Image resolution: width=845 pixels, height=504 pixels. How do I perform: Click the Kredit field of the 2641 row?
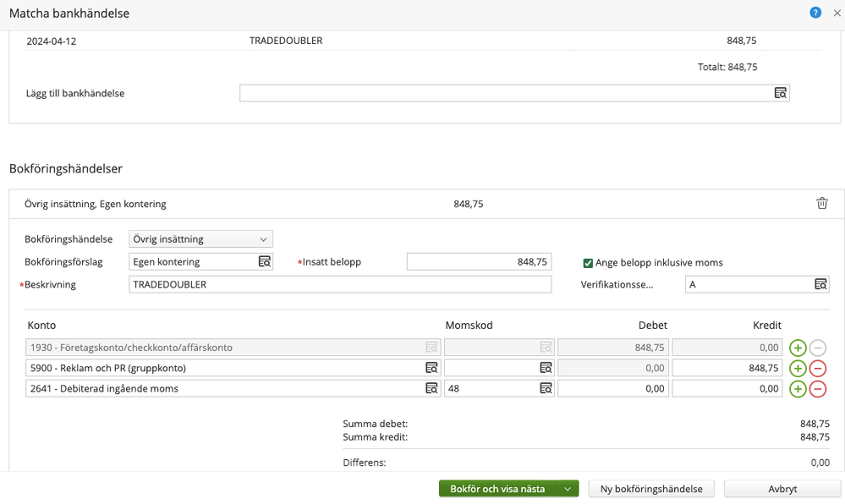727,389
